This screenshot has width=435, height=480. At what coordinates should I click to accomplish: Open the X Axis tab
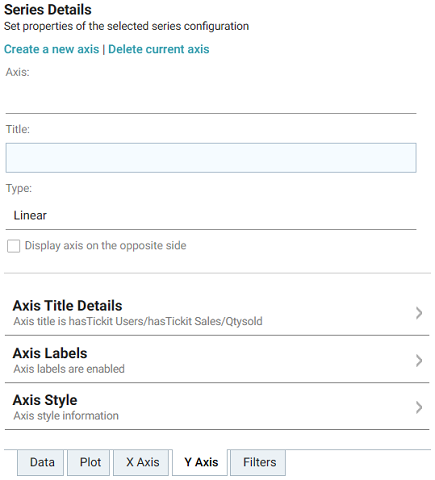[x=142, y=462]
